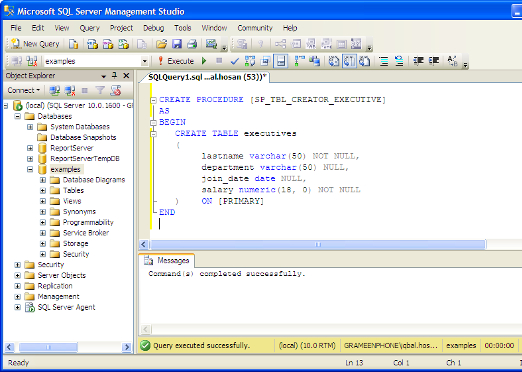
Task: Click the New Query toolbar button
Action: pos(35,44)
